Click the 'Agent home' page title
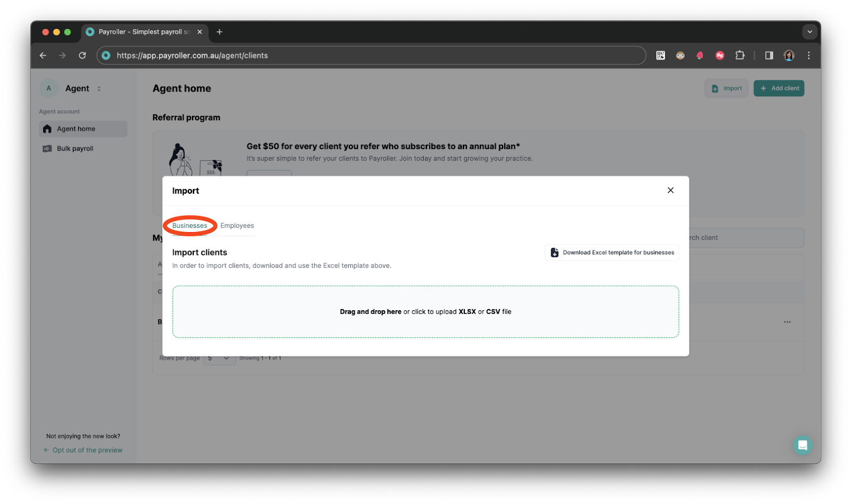This screenshot has width=852, height=504. pos(182,88)
